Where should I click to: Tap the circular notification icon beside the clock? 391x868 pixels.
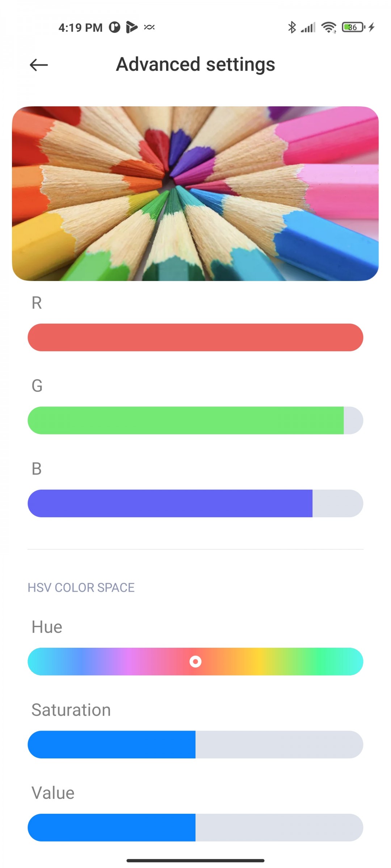tap(114, 27)
